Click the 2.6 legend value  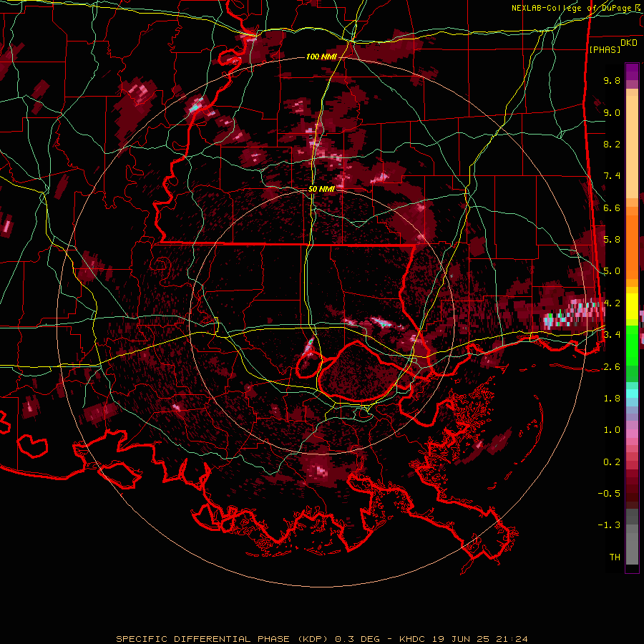click(612, 366)
